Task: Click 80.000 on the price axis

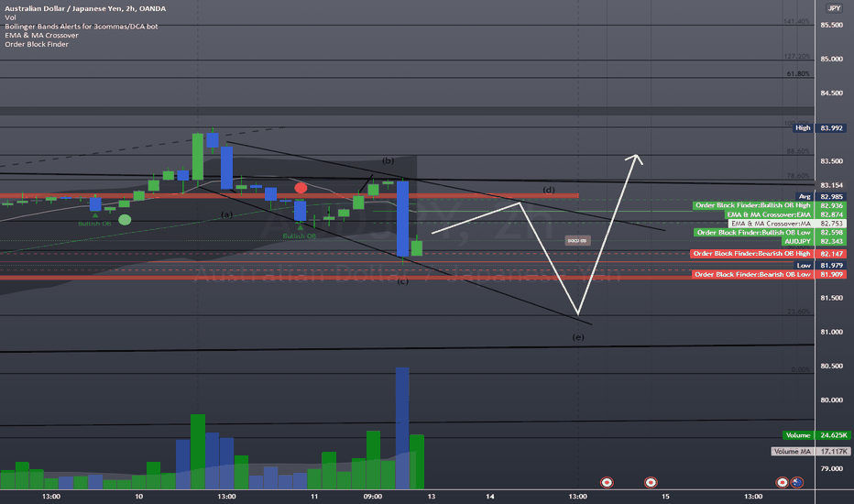Action: click(831, 400)
